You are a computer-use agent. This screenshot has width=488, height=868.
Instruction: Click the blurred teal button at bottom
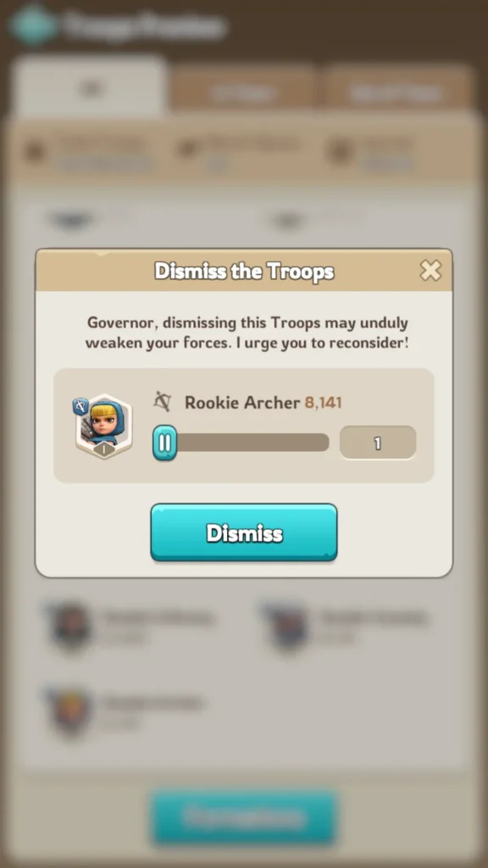click(244, 818)
